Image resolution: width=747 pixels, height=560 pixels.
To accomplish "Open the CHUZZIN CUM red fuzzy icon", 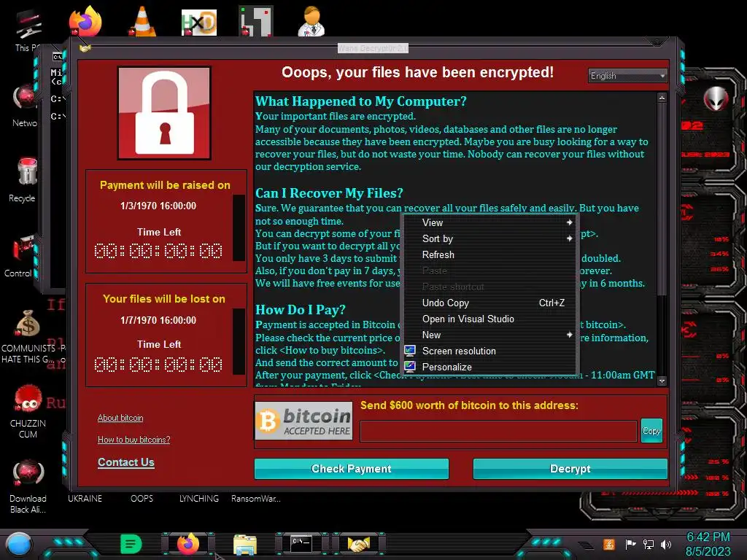I will [28, 411].
